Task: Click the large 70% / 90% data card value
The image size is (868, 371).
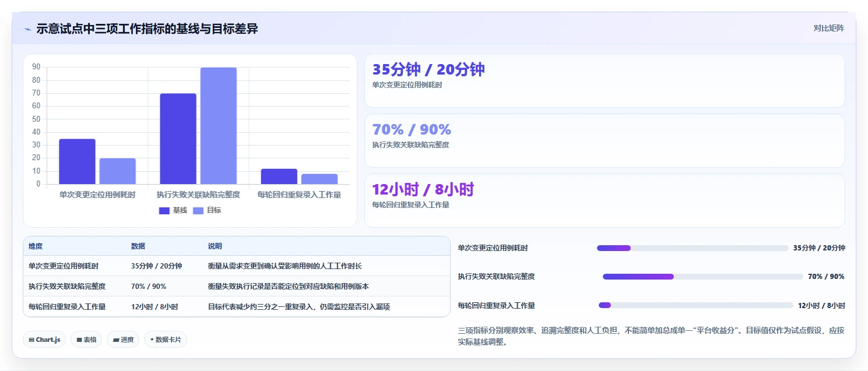Action: (x=412, y=129)
